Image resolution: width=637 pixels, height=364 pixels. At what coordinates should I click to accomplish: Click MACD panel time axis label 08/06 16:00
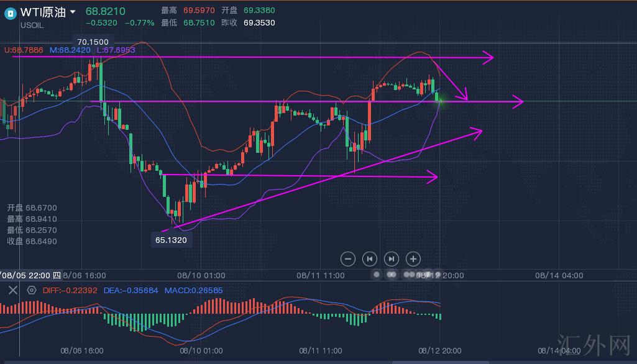click(x=82, y=350)
